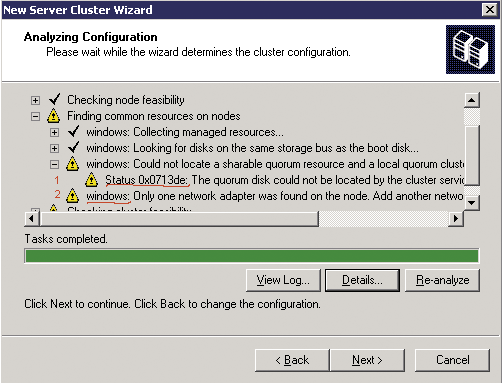Image resolution: width=502 pixels, height=383 pixels.
Task: Expand the Checking node feasibility item
Action: (x=35, y=100)
